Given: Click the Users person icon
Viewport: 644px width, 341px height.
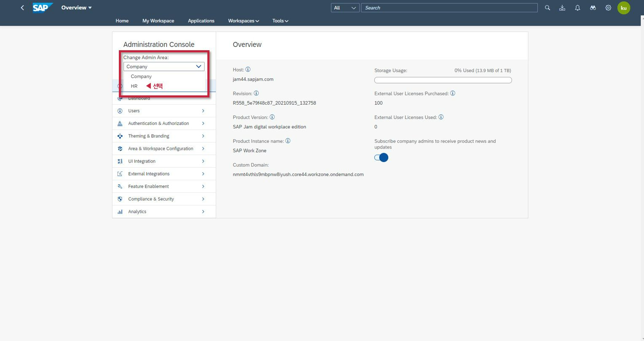Looking at the screenshot, I should 120,111.
